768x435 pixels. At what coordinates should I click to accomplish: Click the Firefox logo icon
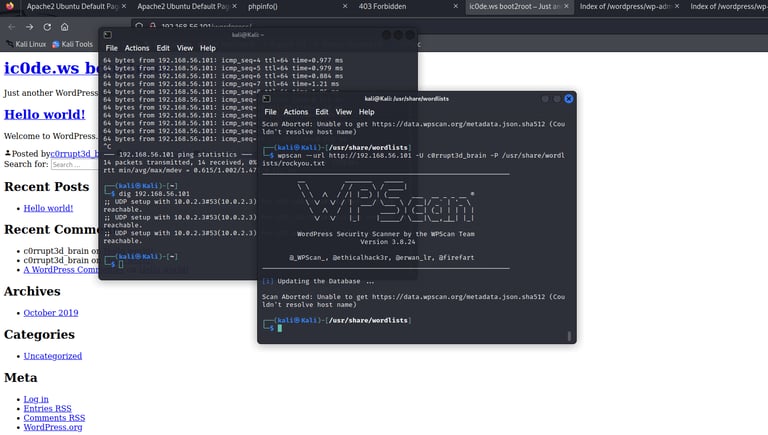[10, 6]
